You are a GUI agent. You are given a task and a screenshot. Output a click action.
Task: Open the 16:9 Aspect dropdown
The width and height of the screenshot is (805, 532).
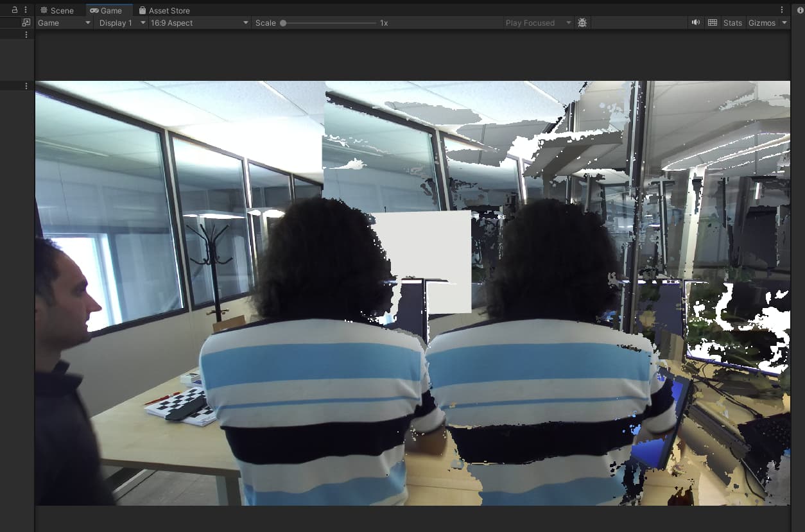tap(199, 22)
